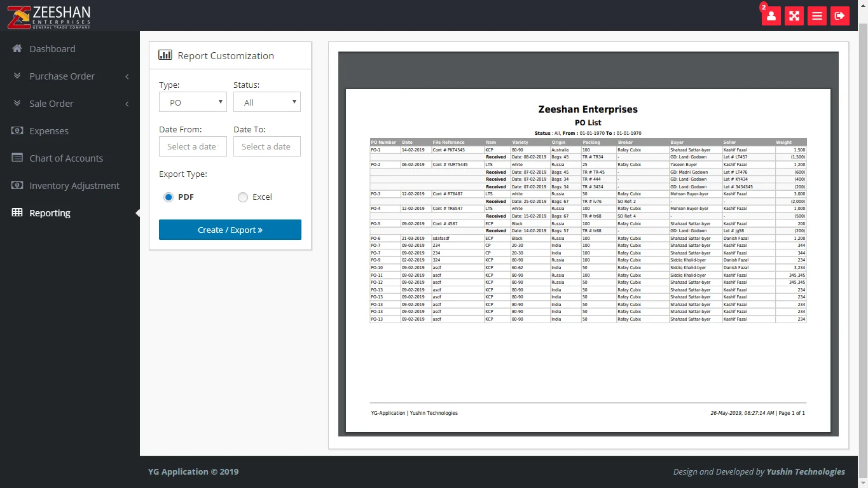Click the fullscreen expand icon
868x488 pixels.
click(x=794, y=16)
